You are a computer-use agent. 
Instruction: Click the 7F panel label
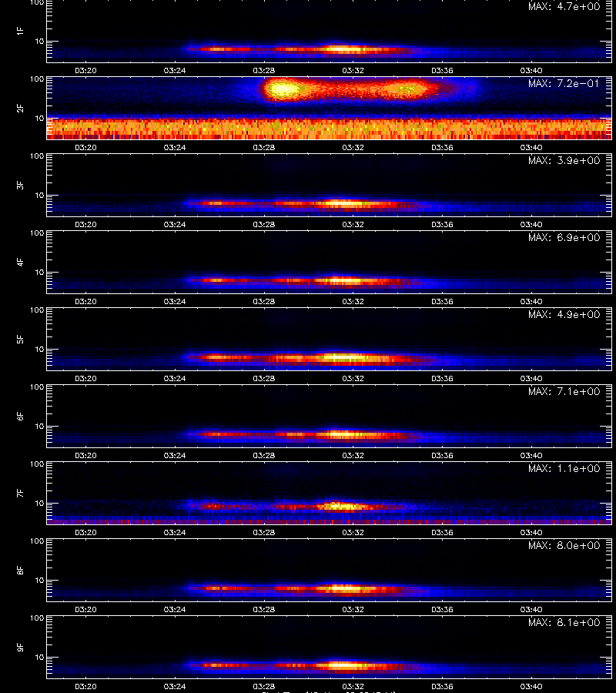20,494
